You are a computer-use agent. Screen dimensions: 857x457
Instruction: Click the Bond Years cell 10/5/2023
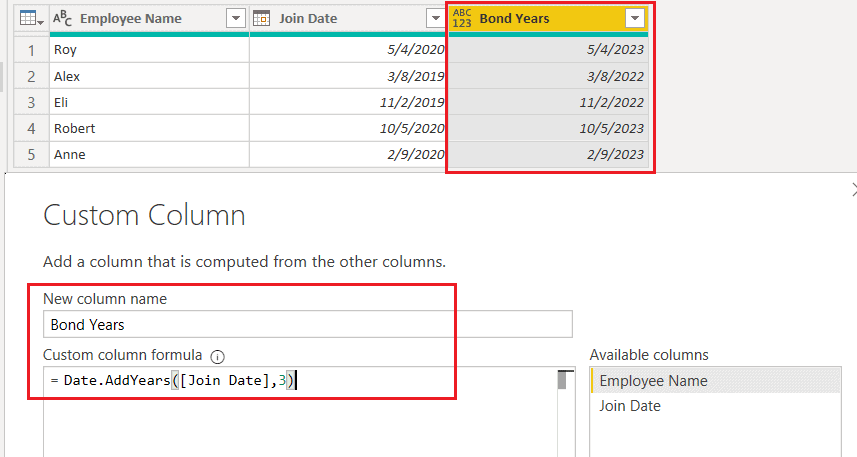(548, 128)
